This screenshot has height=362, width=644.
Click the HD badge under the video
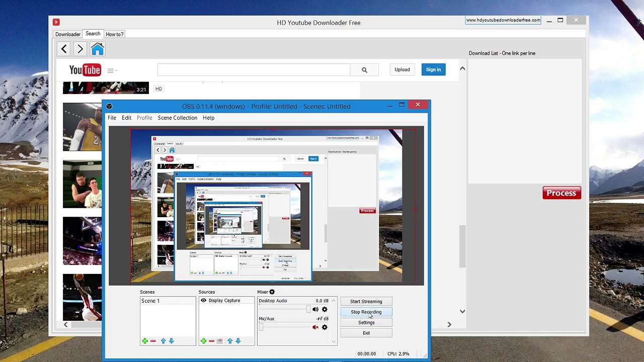[x=158, y=88]
